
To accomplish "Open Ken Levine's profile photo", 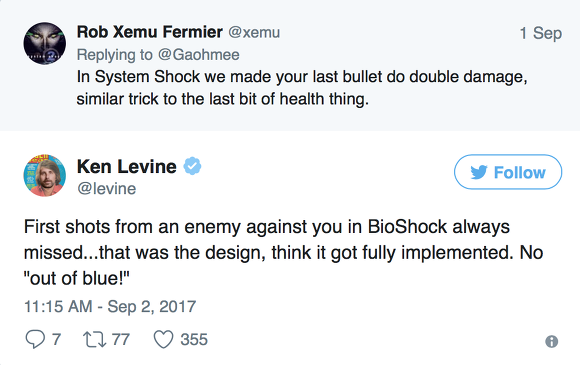I will point(45,175).
